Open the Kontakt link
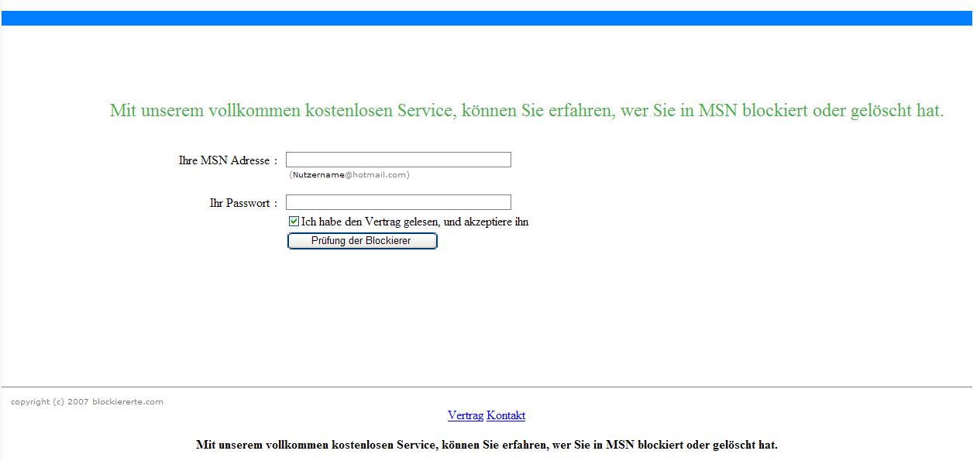Screen dimensions: 980x461 coord(506,415)
